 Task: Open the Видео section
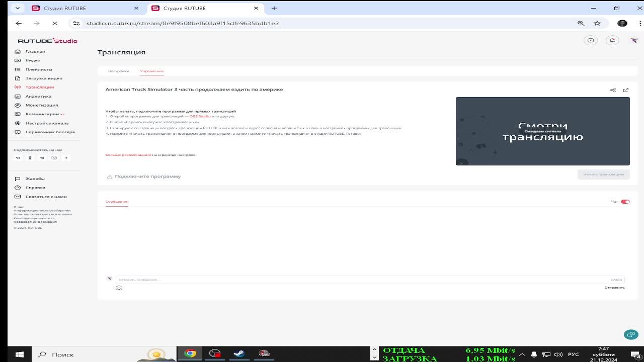coord(33,60)
